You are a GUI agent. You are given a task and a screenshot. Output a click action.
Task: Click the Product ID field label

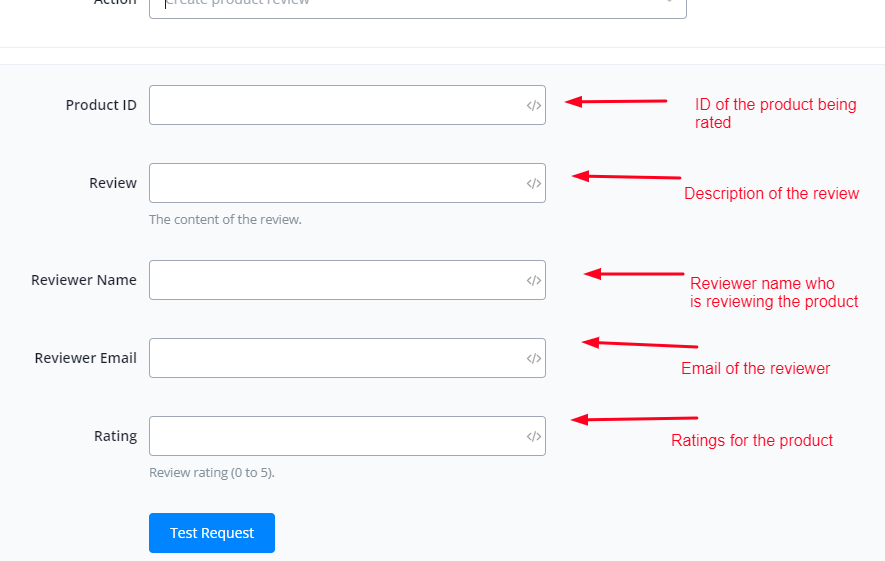point(101,105)
